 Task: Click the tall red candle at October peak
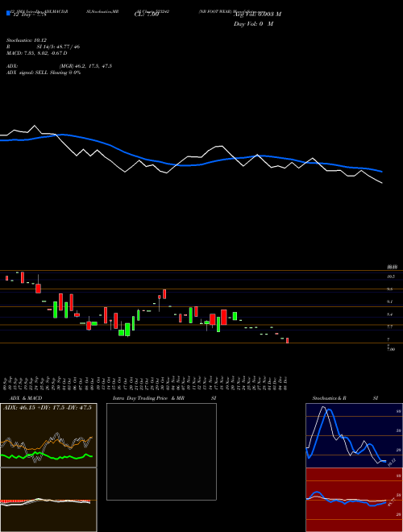(164, 294)
